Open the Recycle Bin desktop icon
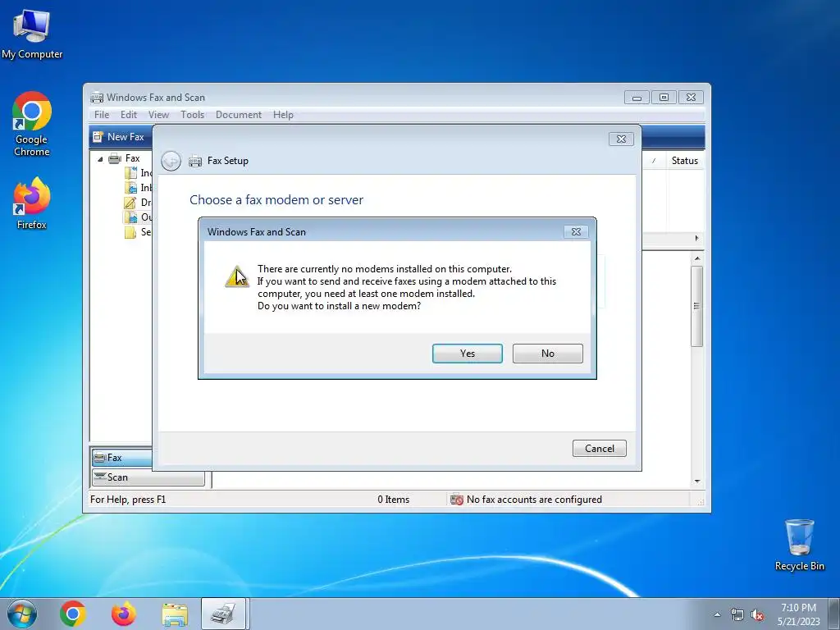 coord(799,546)
